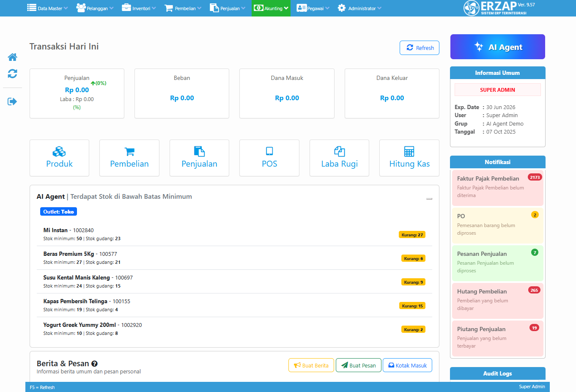Open the Administrator dropdown menu
The height and width of the screenshot is (392, 576).
click(x=359, y=8)
